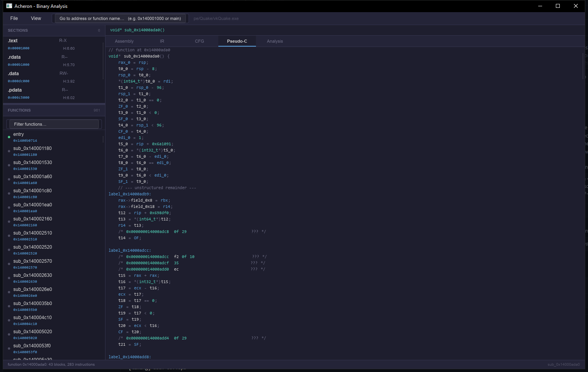
Task: Click the SECTIONS panel header
Action: (54, 30)
